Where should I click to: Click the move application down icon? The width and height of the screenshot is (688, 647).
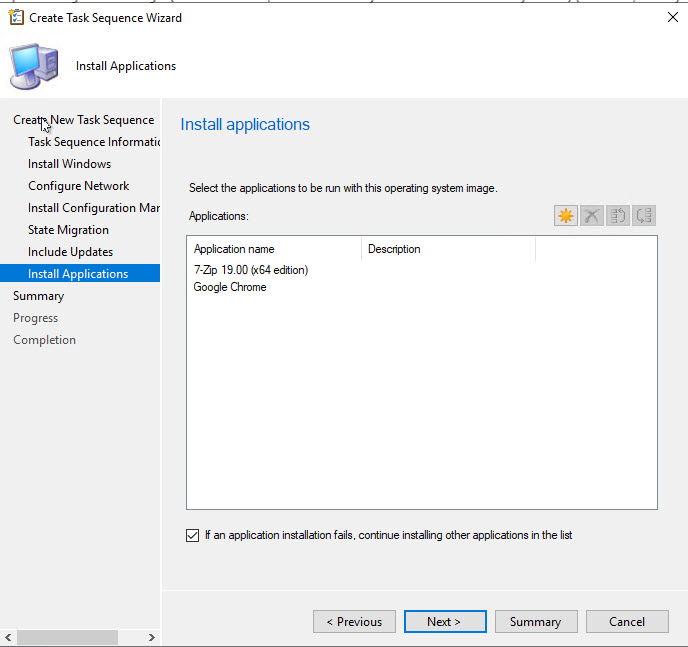click(644, 216)
